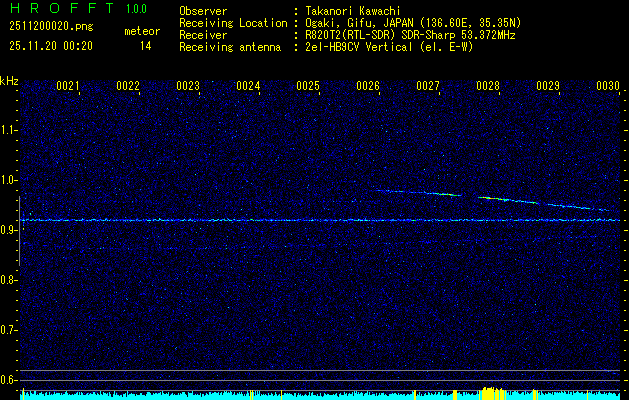
Task: Click the 0026 time marker
Action: click(368, 86)
